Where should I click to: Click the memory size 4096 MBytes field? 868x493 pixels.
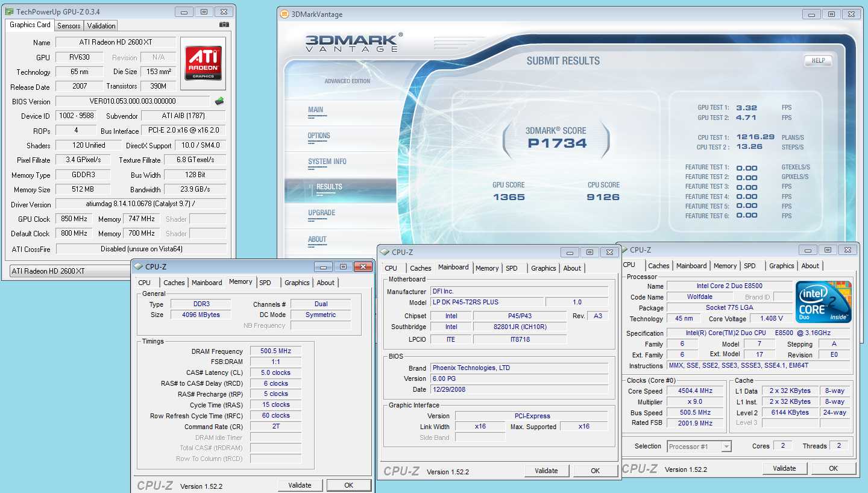(x=201, y=315)
